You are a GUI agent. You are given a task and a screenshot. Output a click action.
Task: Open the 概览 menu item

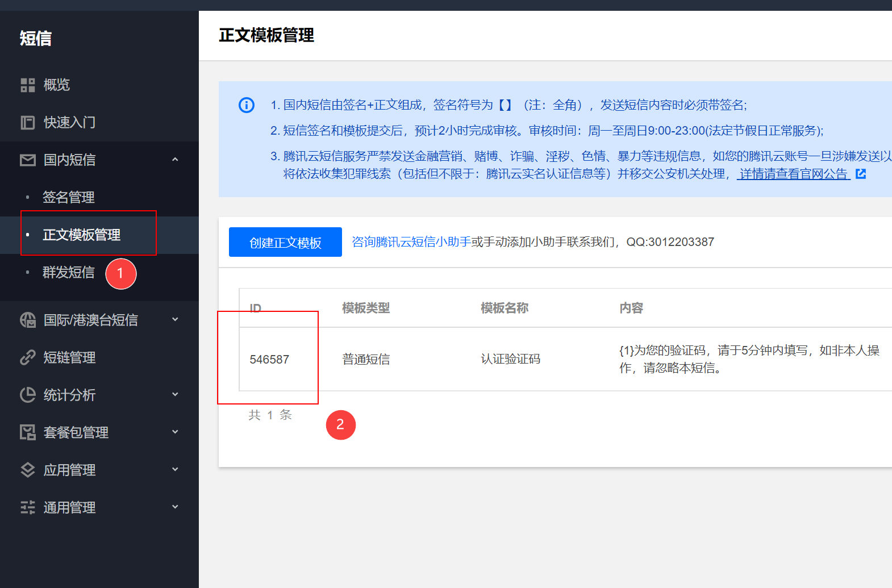pyautogui.click(x=99, y=85)
